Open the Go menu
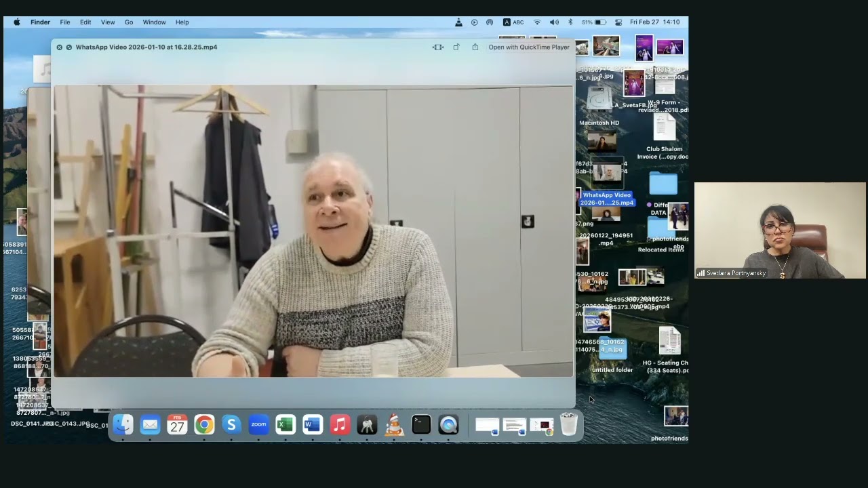 point(129,22)
